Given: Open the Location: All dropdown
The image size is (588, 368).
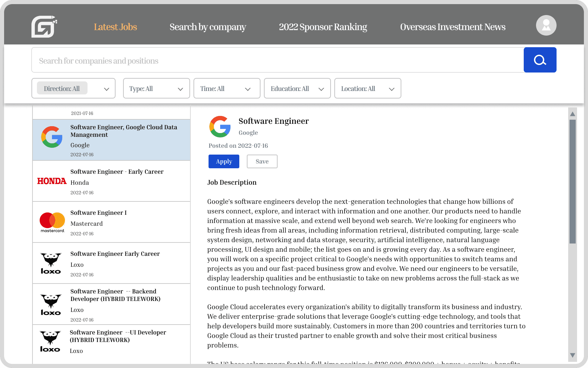Looking at the screenshot, I should pyautogui.click(x=368, y=88).
